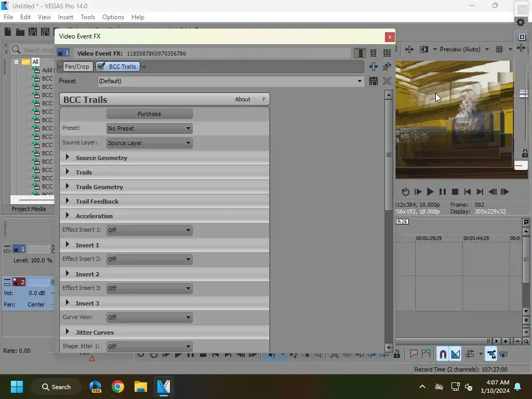Click the Plug-In Chain icon in Video Event FX
This screenshot has height=399, width=532.
coord(374,66)
